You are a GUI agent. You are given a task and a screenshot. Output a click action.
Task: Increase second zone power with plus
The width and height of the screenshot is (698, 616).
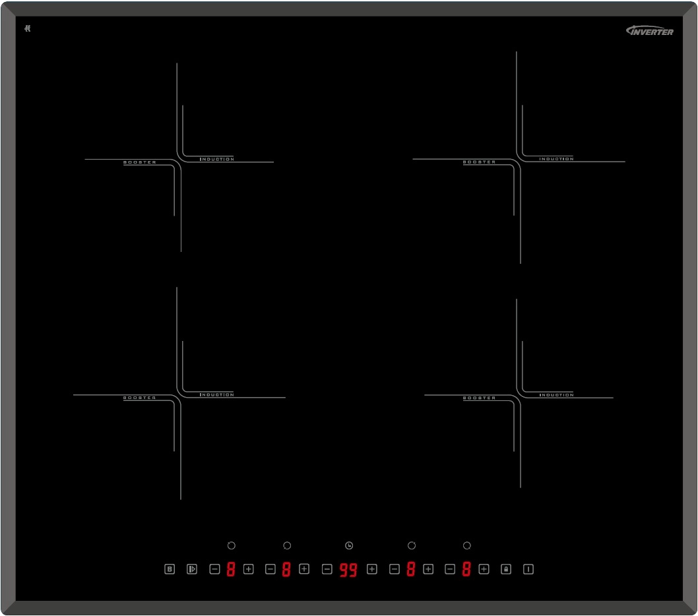303,569
